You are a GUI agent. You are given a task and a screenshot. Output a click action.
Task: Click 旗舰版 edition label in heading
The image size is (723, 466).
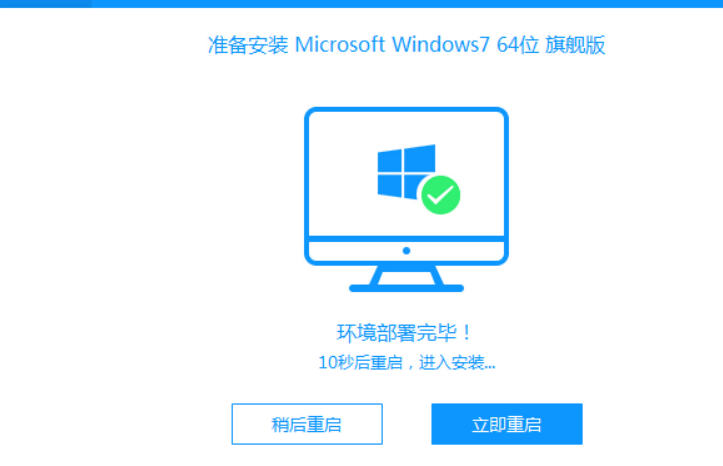(x=575, y=45)
